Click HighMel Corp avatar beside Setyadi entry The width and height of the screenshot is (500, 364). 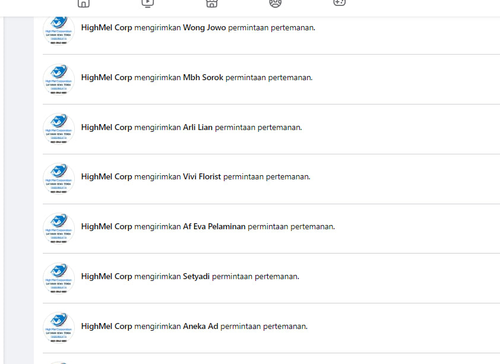tap(59, 278)
